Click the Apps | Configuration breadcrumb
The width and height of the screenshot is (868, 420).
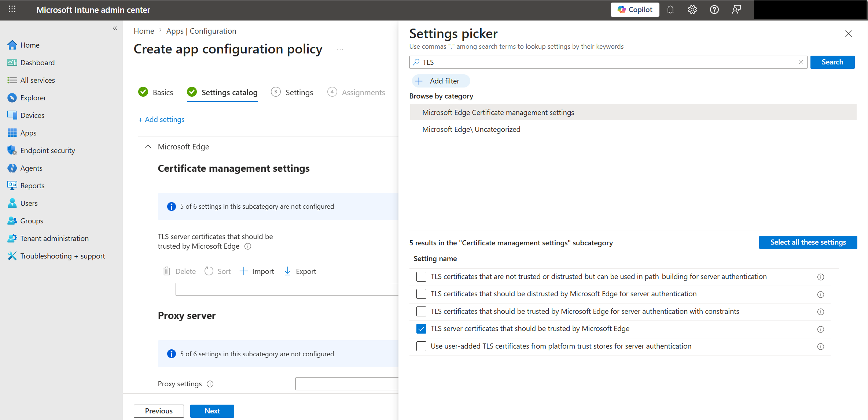[x=201, y=31]
